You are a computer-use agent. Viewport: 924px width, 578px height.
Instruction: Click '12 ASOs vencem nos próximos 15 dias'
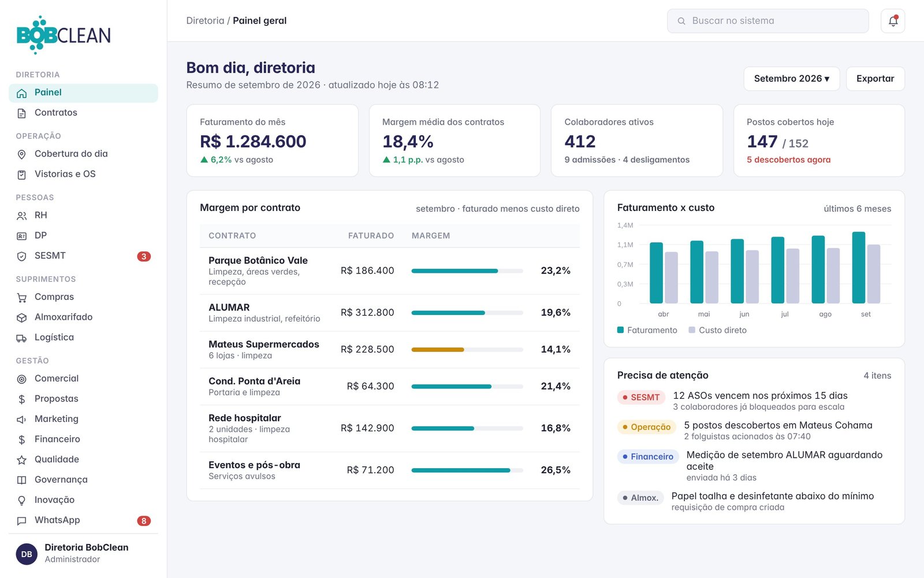[x=760, y=395]
